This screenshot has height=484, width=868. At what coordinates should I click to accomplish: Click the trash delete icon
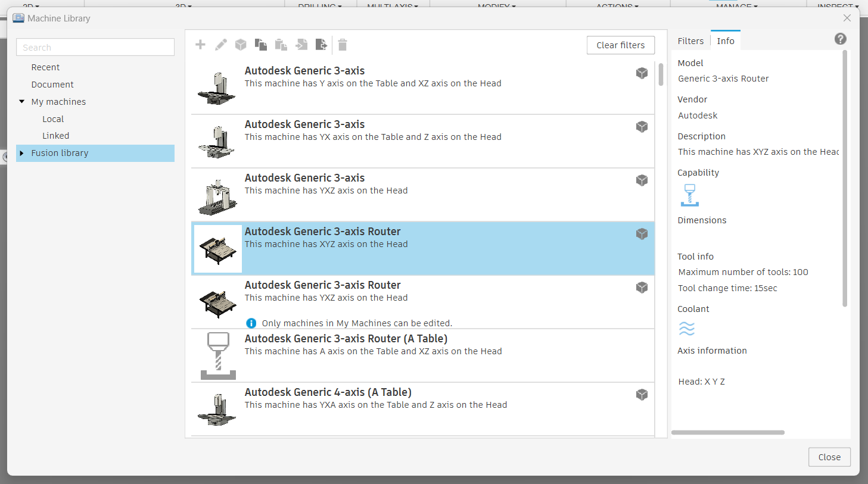(343, 45)
